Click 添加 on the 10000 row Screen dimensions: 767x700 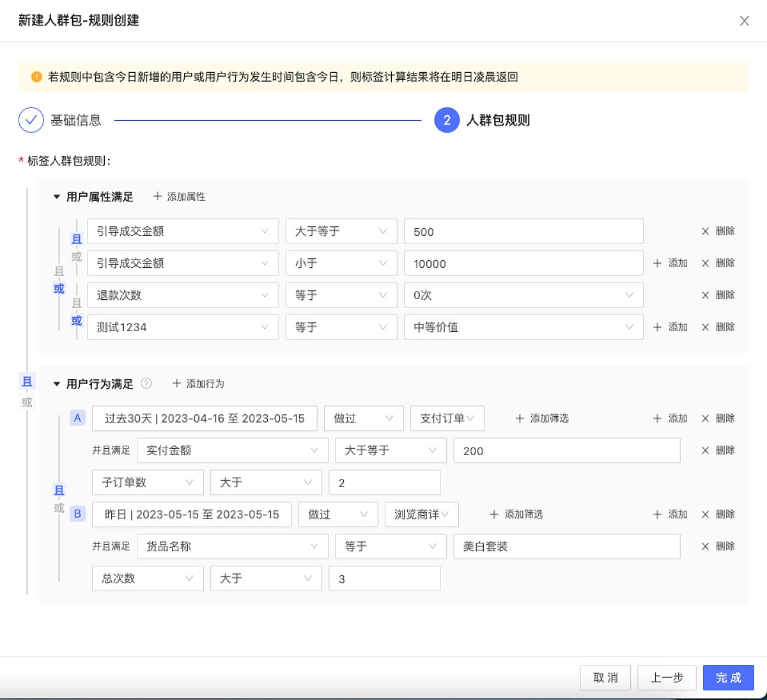tap(670, 263)
